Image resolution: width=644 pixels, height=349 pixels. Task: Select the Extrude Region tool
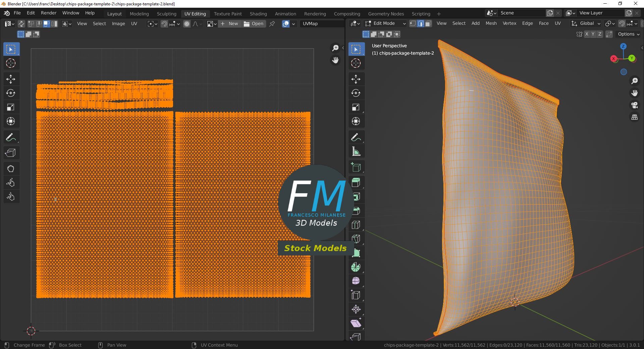[356, 183]
